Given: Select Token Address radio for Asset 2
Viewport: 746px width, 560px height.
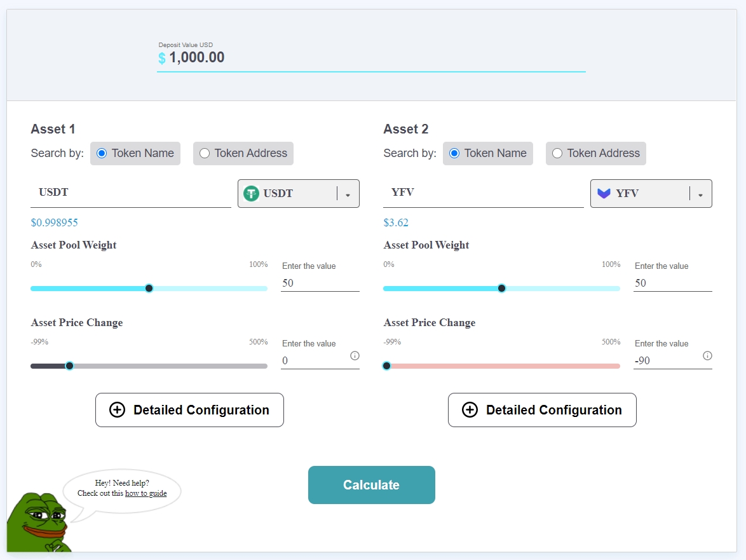Looking at the screenshot, I should [x=557, y=153].
